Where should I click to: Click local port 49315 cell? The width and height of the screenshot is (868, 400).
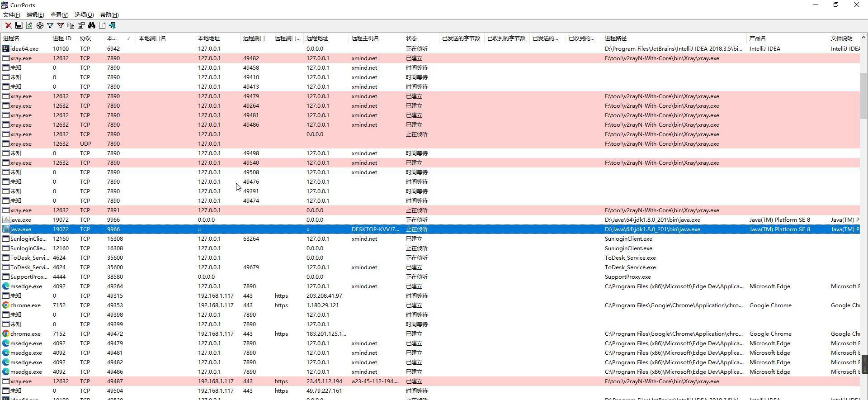pos(115,295)
